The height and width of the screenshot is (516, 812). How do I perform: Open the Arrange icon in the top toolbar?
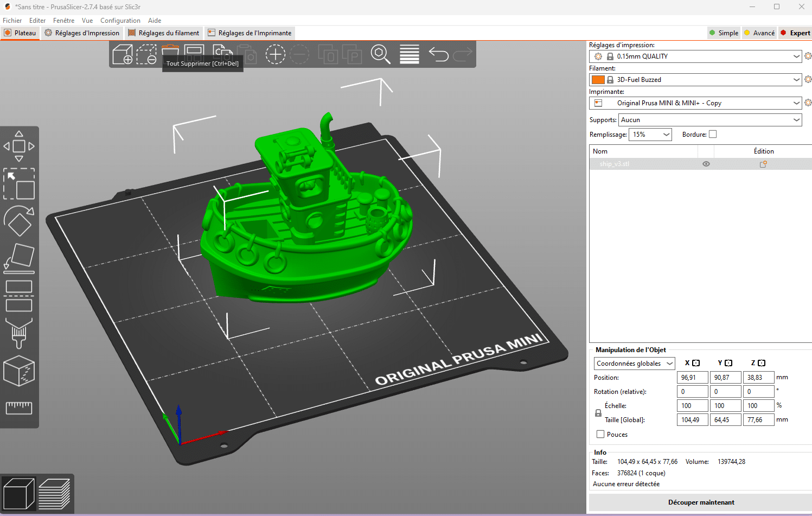[194, 54]
